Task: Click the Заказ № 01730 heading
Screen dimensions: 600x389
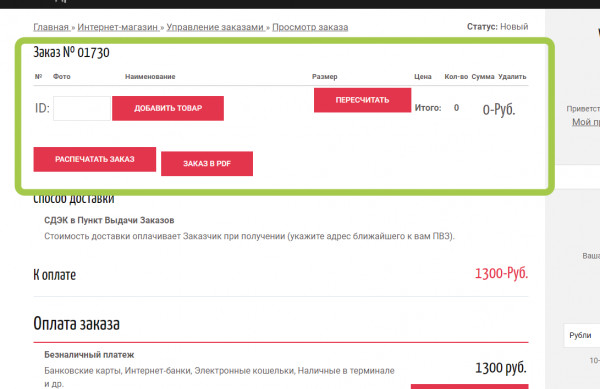Action: (71, 52)
